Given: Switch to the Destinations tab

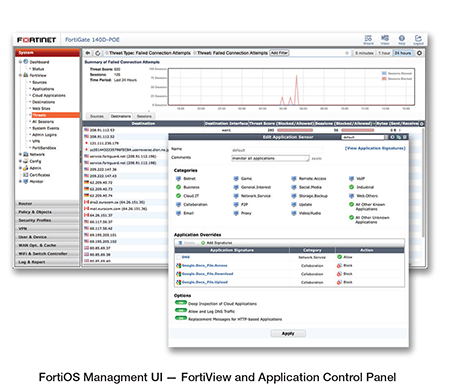Looking at the screenshot, I should coord(121,116).
